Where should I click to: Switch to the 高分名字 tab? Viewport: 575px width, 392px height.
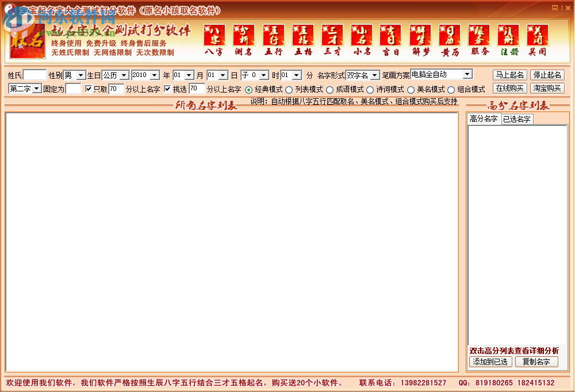pos(482,119)
